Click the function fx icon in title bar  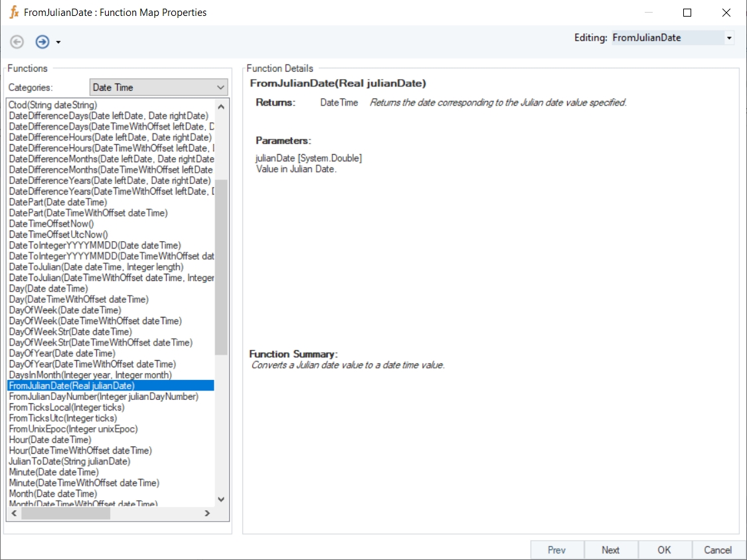pos(14,13)
